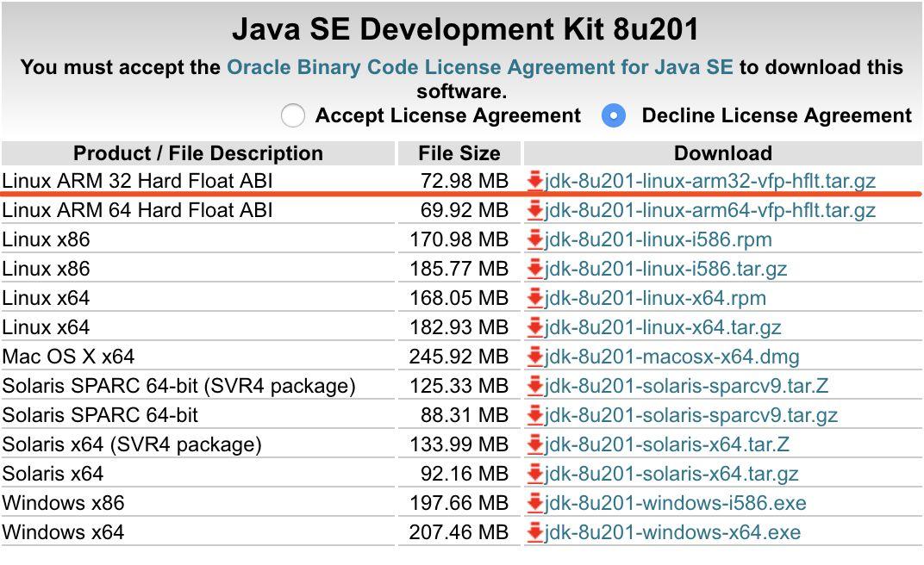Select the Accept License Agreement radio button

tap(293, 115)
